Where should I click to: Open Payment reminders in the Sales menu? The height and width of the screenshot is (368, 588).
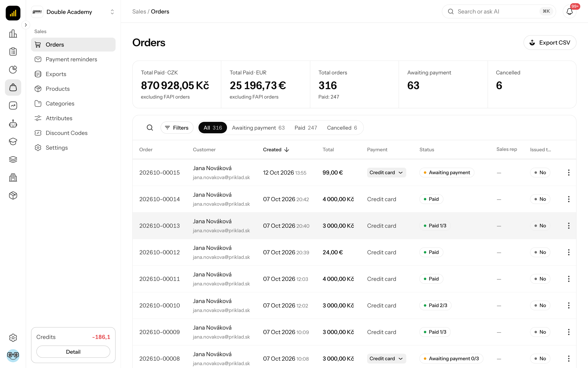click(x=73, y=59)
